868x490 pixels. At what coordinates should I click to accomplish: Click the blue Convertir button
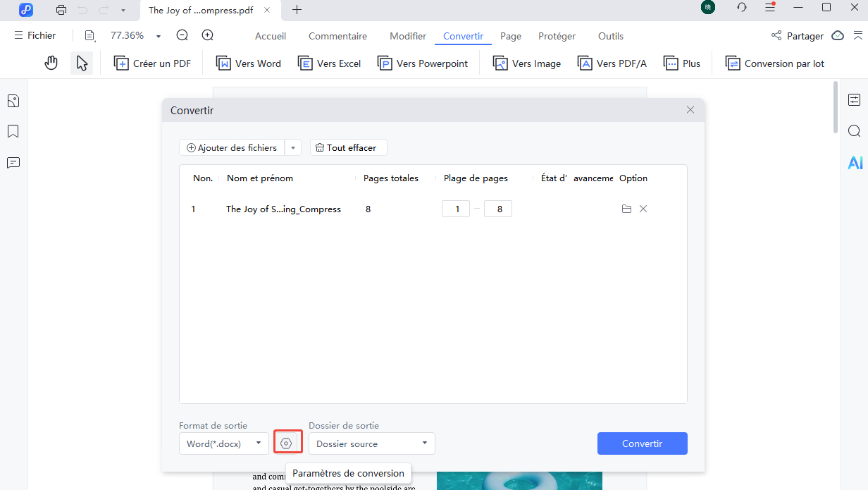[642, 443]
